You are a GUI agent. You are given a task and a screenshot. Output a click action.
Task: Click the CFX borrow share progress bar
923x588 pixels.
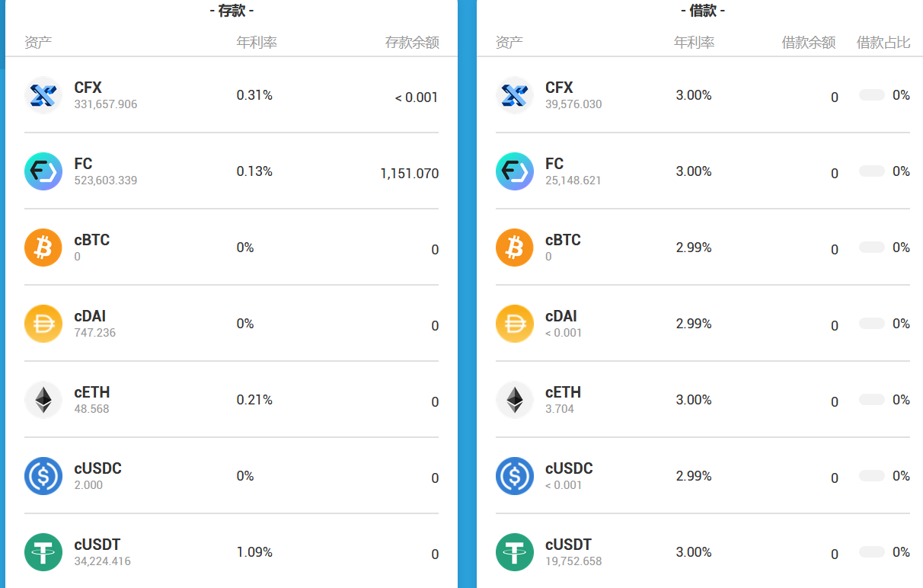click(872, 95)
